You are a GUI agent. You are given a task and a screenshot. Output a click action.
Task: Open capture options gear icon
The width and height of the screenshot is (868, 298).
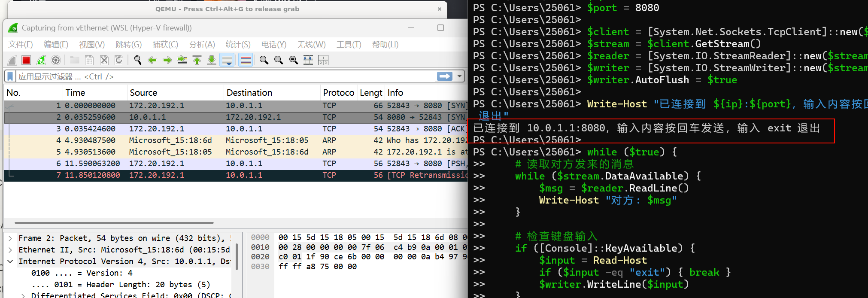tap(56, 60)
